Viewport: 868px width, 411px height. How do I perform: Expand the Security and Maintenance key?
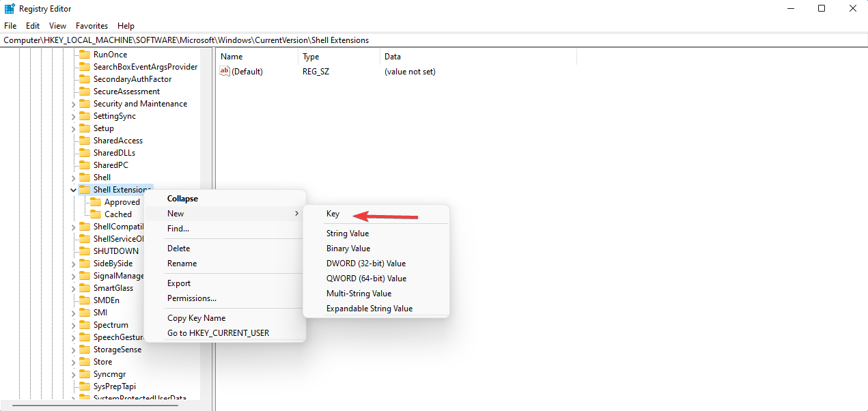click(73, 104)
